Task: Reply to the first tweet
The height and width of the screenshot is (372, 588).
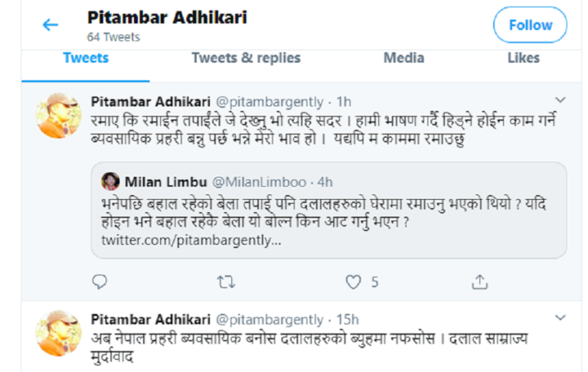Action: pyautogui.click(x=100, y=282)
